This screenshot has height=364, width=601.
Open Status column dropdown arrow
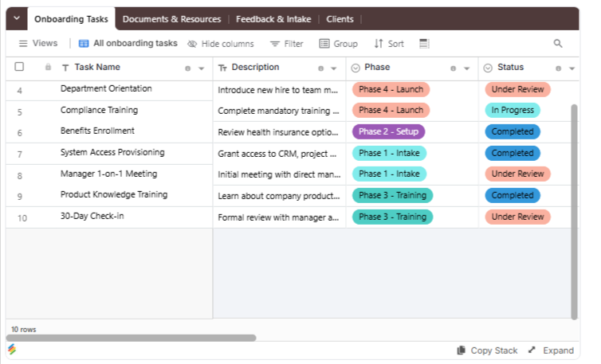point(572,68)
